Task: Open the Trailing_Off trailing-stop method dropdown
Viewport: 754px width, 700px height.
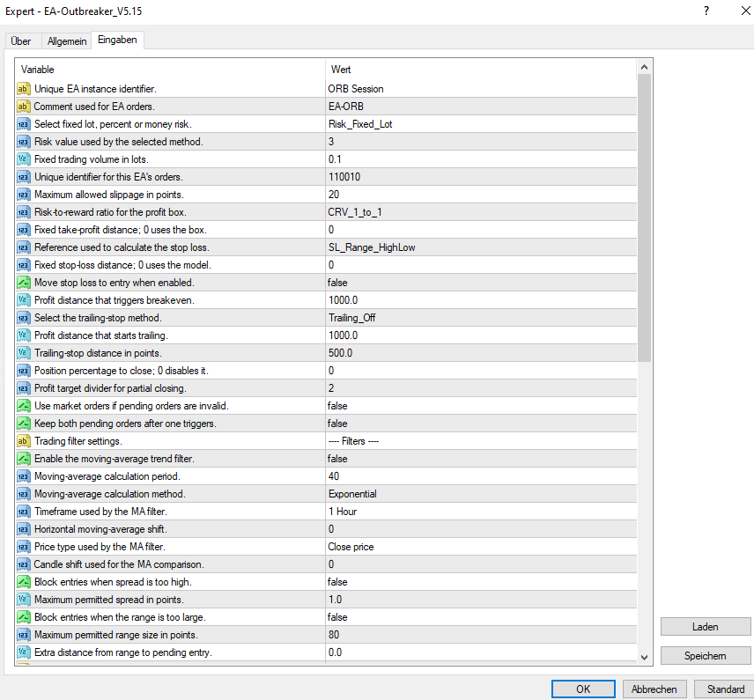Action: click(481, 318)
